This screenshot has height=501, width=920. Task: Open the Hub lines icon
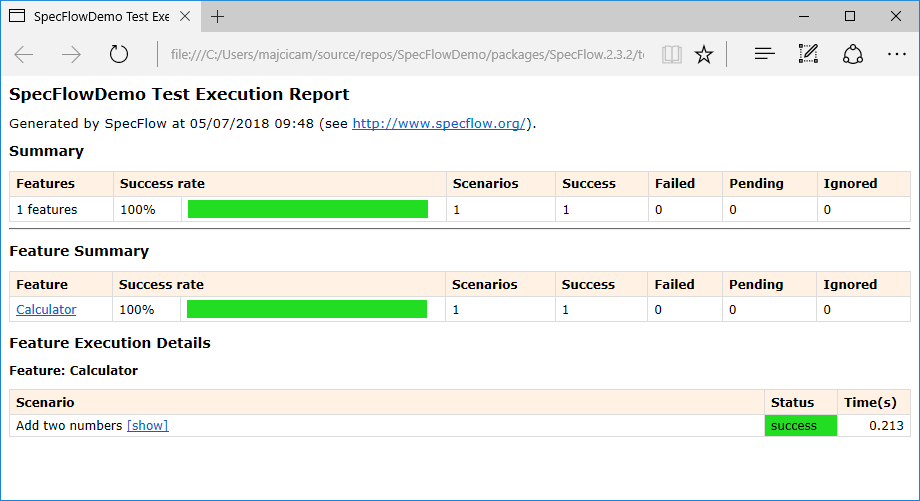(x=764, y=55)
